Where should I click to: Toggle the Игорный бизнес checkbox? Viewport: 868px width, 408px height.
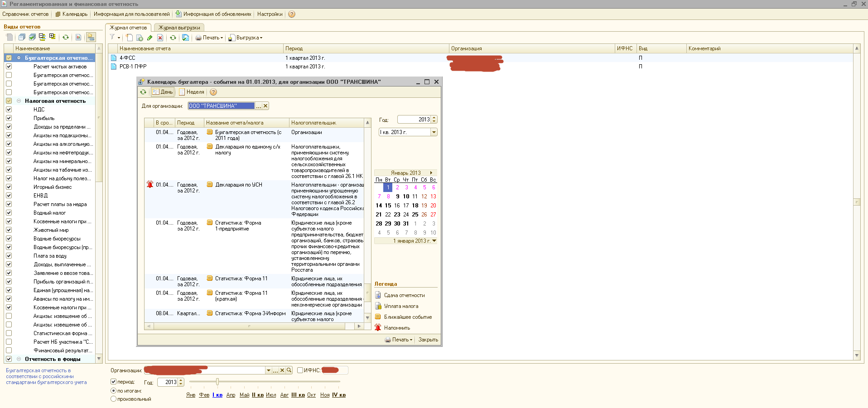(x=9, y=187)
